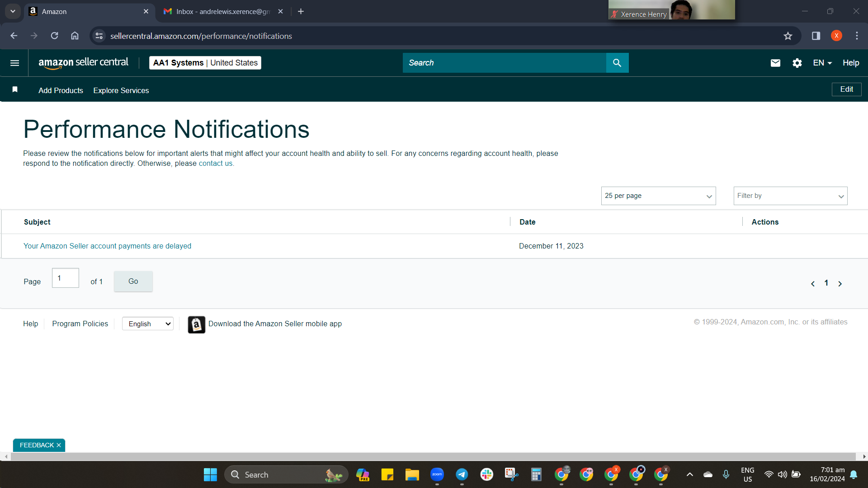
Task: Open Snipping Tool from the taskbar
Action: coord(511,474)
